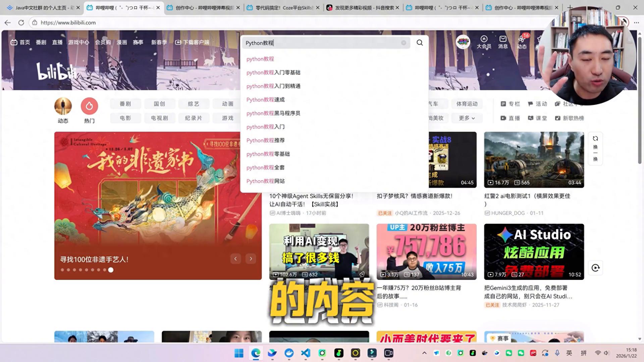Open the 大会员 membership icon
This screenshot has height=362, width=644.
click(x=484, y=42)
